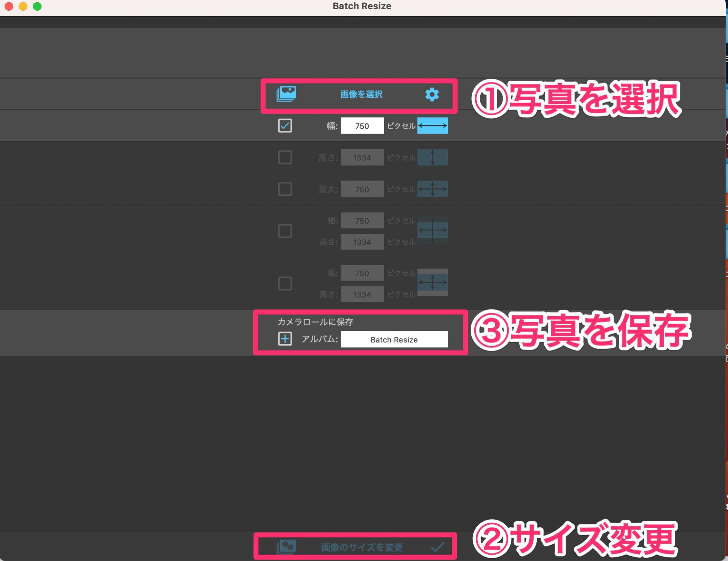
Task: Open the image picker photo stack icon
Action: pyautogui.click(x=286, y=94)
